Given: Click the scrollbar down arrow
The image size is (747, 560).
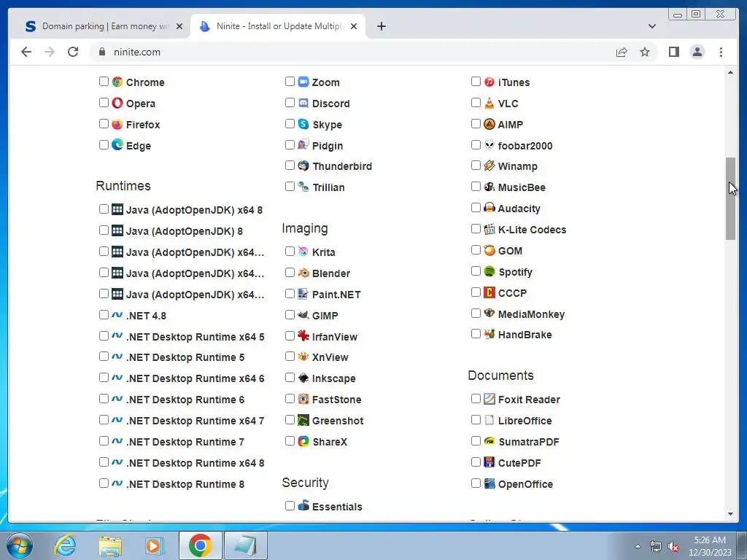Looking at the screenshot, I should 730,514.
